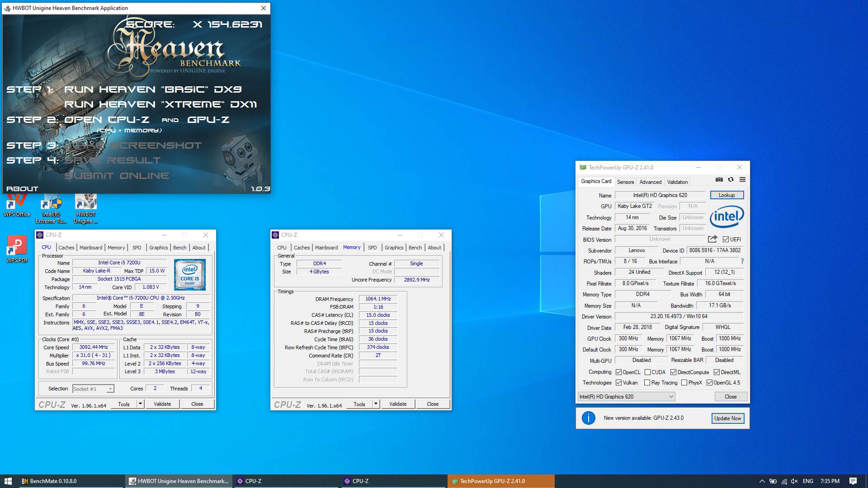The image size is (868, 488).
Task: Click the GPU-Z title bar app icon
Action: point(583,168)
